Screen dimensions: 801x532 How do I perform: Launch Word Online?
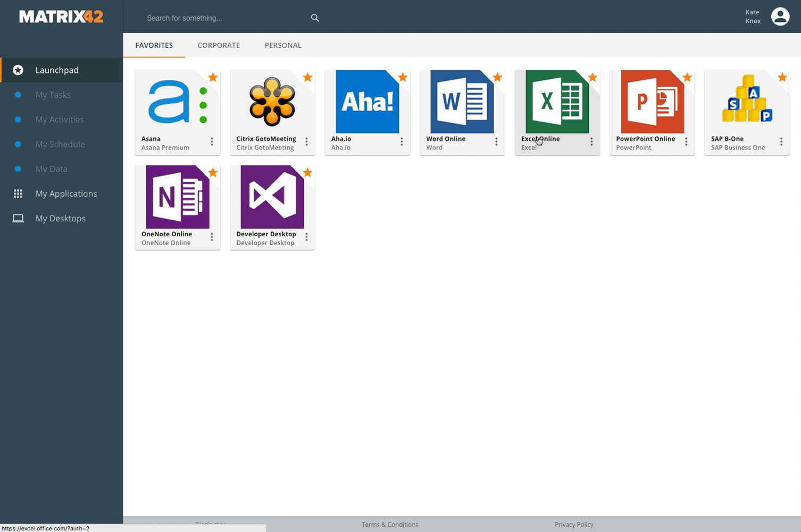pos(462,102)
